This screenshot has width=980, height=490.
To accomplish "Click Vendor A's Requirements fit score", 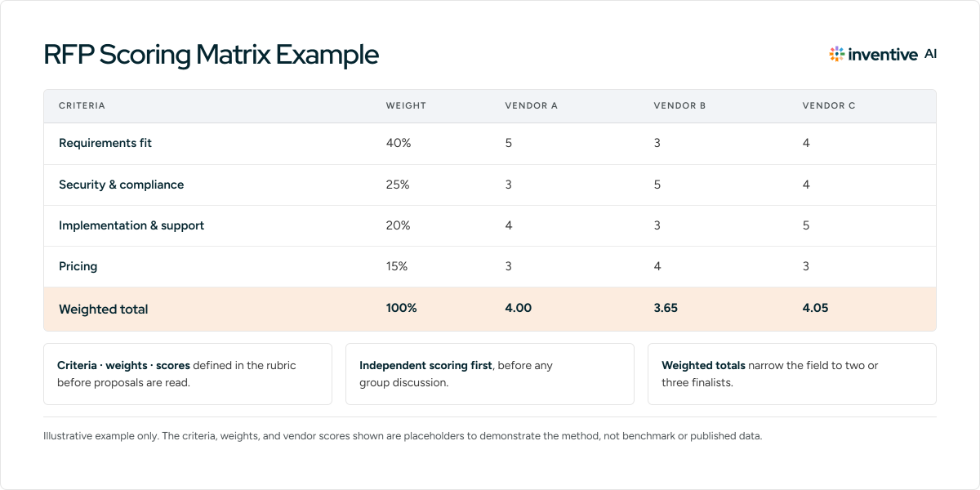I will click(508, 143).
